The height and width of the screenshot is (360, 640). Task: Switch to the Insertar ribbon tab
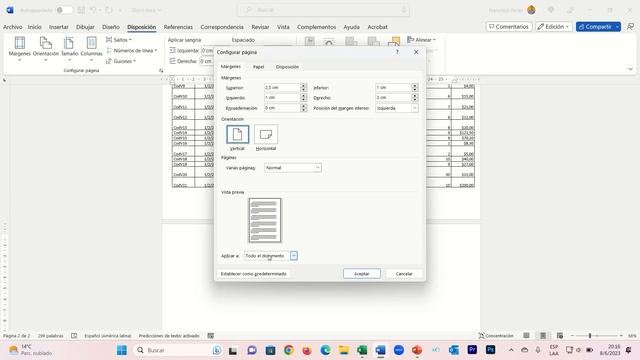point(59,27)
